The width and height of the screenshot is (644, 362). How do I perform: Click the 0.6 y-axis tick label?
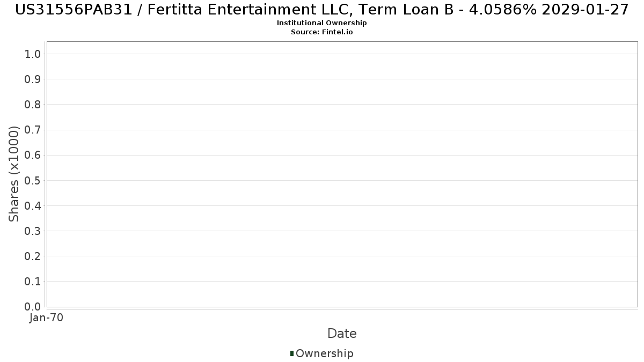[x=33, y=155]
